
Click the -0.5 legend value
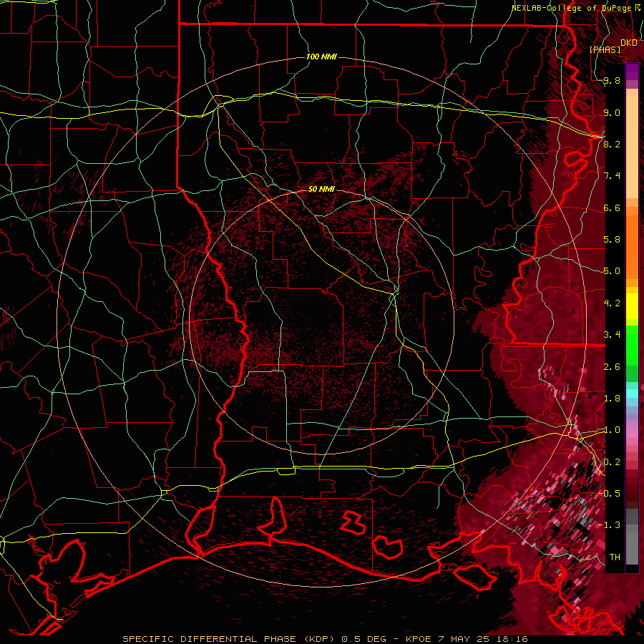tap(610, 494)
